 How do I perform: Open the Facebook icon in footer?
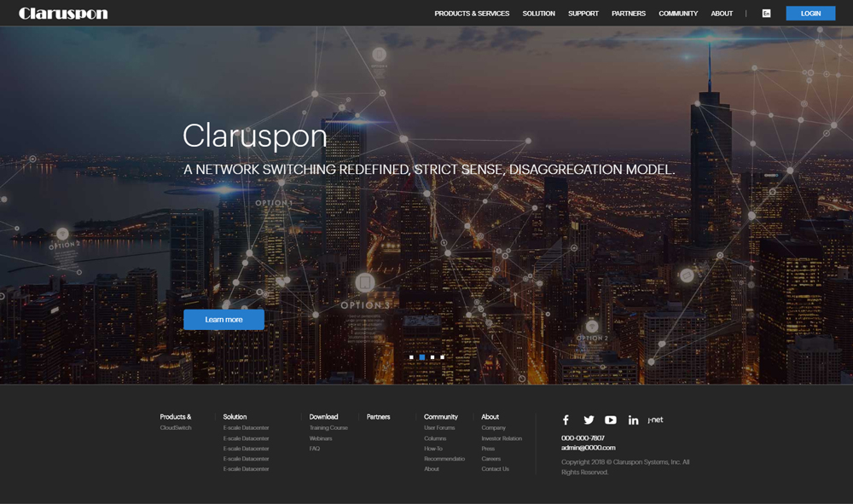(566, 420)
